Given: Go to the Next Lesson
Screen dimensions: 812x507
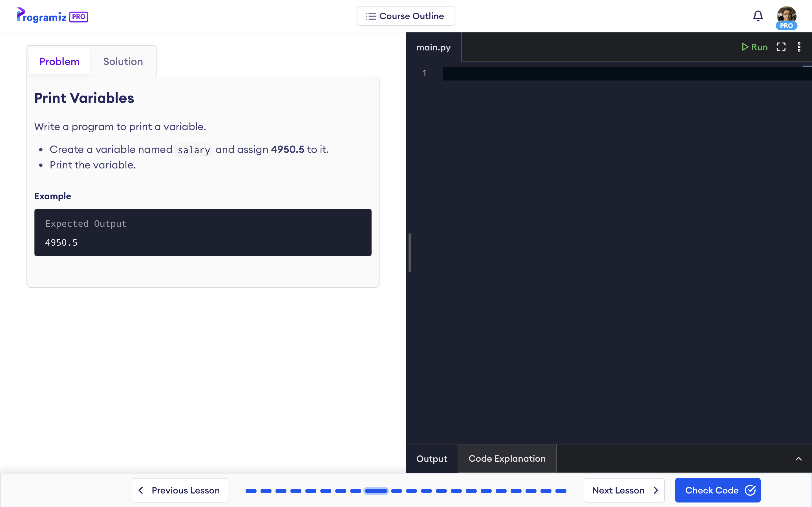Looking at the screenshot, I should 624,490.
